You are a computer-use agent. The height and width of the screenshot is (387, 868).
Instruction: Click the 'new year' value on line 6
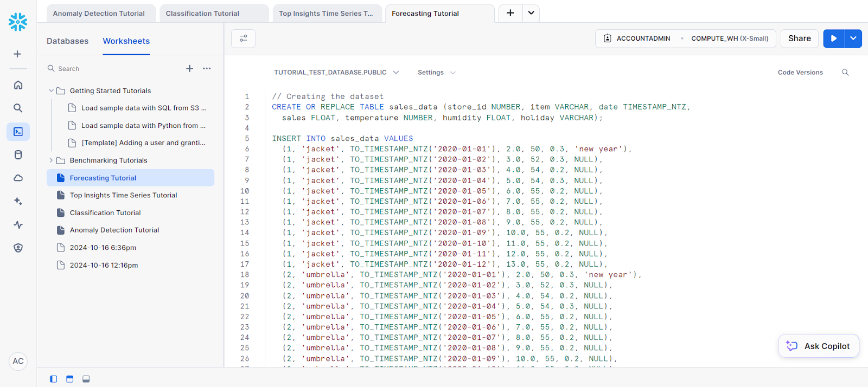click(598, 149)
